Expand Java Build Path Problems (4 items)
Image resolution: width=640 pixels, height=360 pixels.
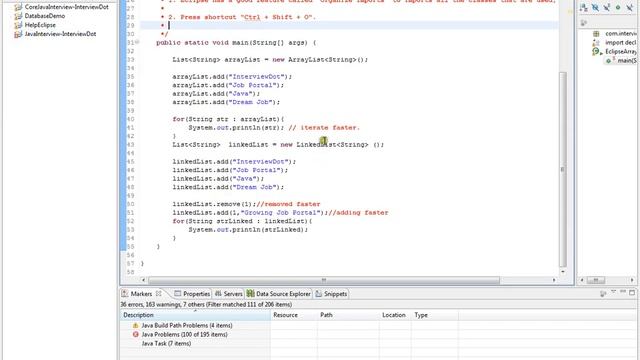(187, 326)
